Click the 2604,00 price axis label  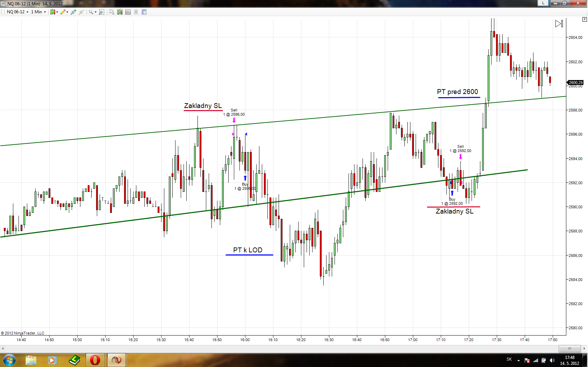coord(575,37)
